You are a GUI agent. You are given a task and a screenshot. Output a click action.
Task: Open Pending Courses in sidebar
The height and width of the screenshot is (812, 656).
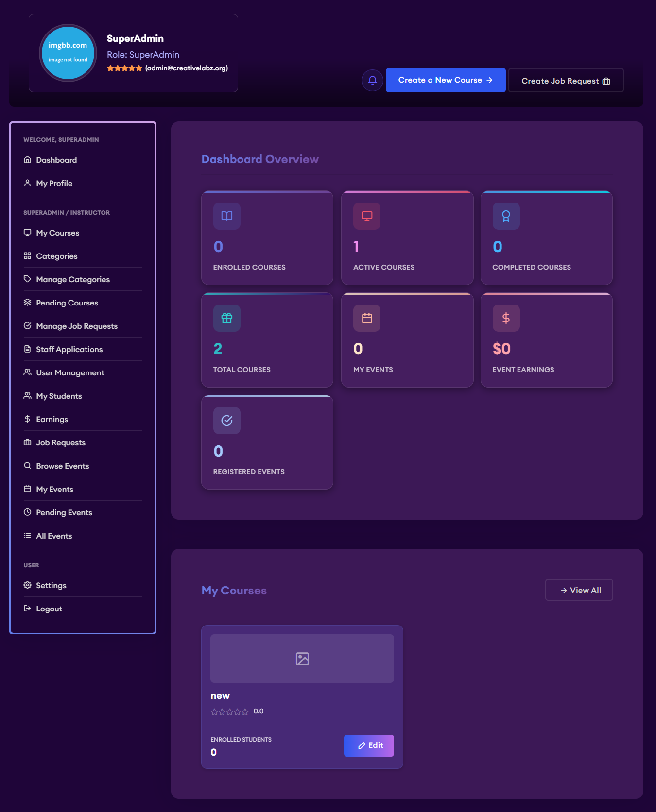pyautogui.click(x=83, y=303)
